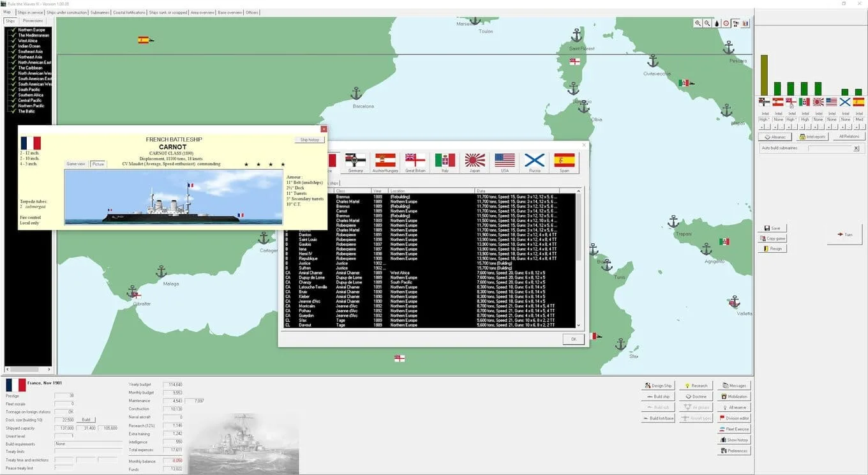Select the USA flag in relations panel
The image size is (868, 475).
pyautogui.click(x=832, y=102)
